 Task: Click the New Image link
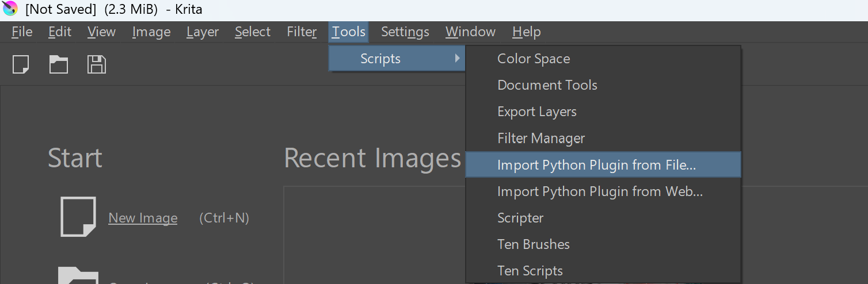pos(143,218)
